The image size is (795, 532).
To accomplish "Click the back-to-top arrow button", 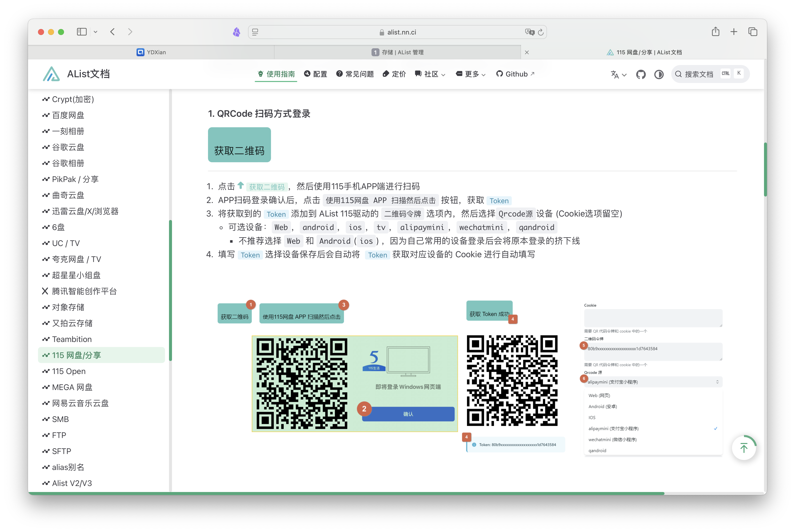I will click(x=743, y=447).
